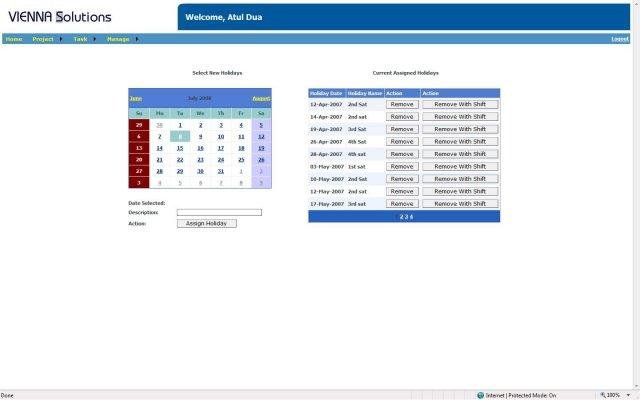Go to page 3 of holidays table
The image size is (640, 400).
[407, 217]
